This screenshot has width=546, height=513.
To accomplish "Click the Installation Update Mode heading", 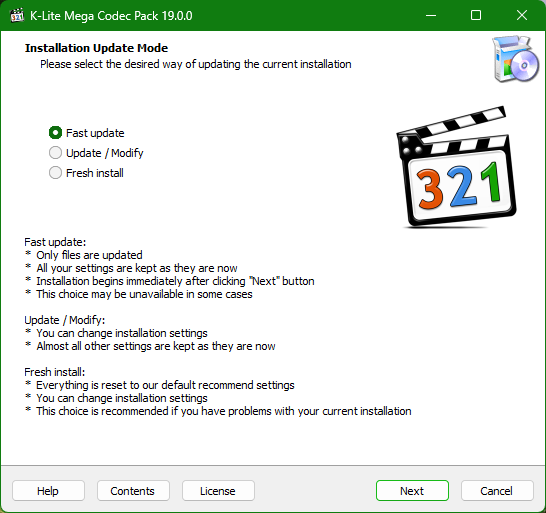I will coord(96,48).
